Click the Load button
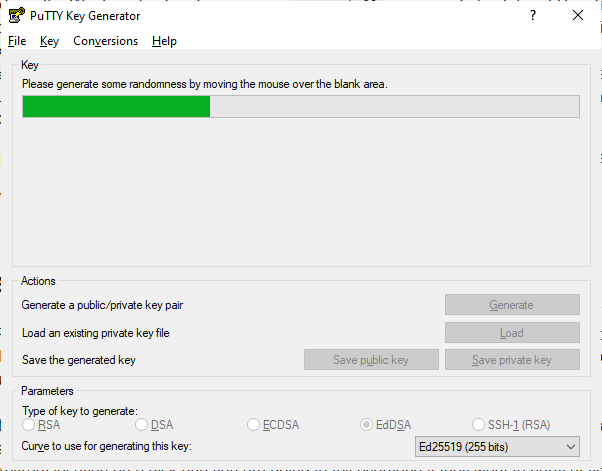602x471 pixels. click(512, 333)
